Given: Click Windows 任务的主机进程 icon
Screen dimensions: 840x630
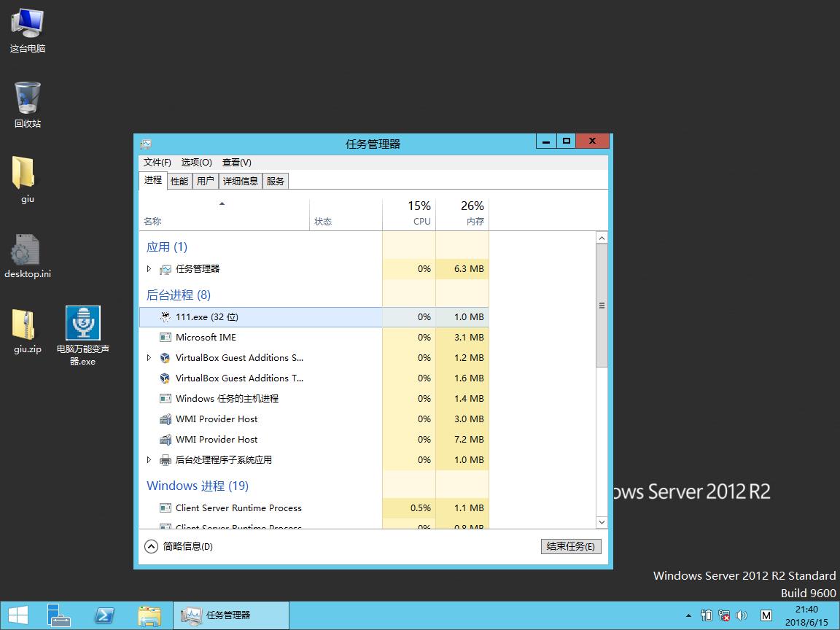Looking at the screenshot, I should pos(166,399).
